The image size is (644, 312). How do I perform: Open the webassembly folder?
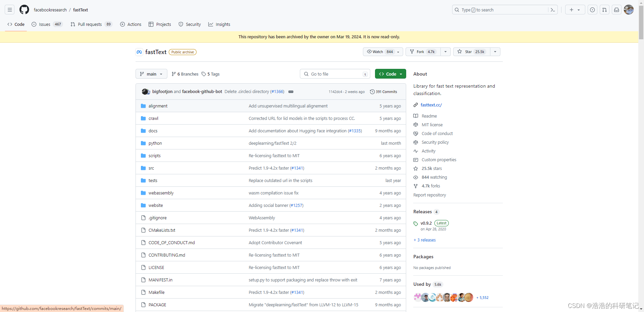(161, 193)
